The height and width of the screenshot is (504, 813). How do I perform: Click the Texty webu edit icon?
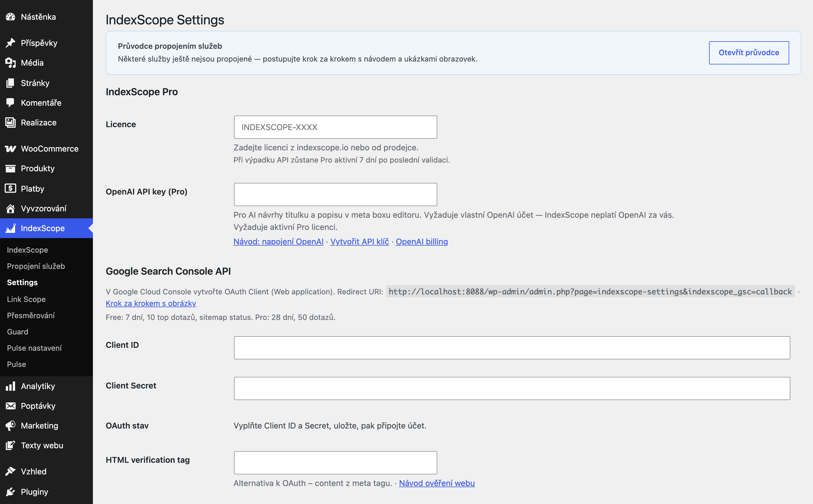coord(10,445)
